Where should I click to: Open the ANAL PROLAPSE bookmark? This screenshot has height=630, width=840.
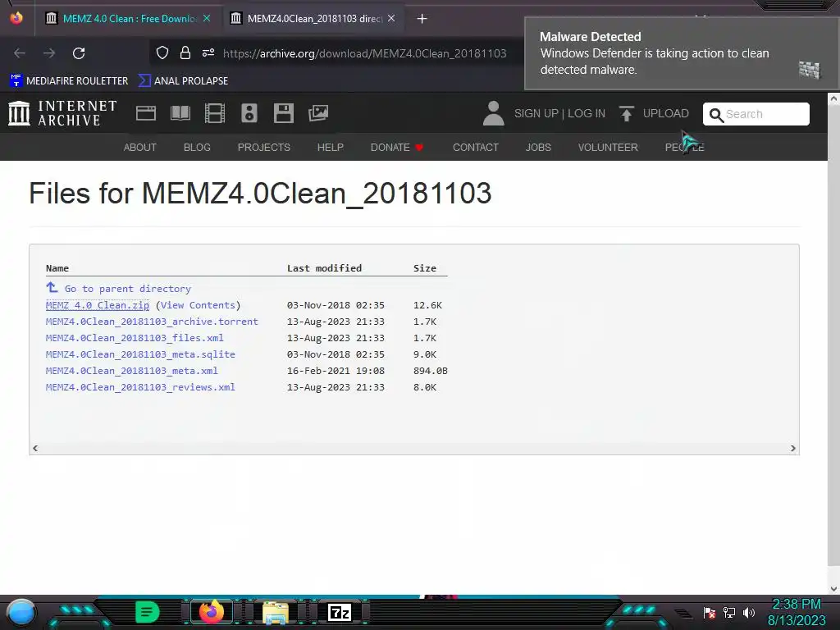click(183, 81)
